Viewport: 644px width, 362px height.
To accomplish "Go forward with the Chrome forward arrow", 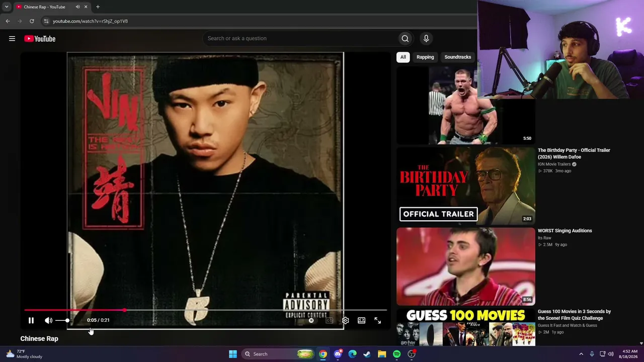I will pyautogui.click(x=20, y=21).
